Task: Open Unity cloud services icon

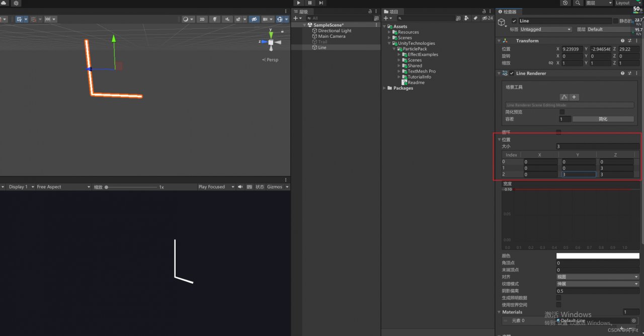Action: (4, 3)
